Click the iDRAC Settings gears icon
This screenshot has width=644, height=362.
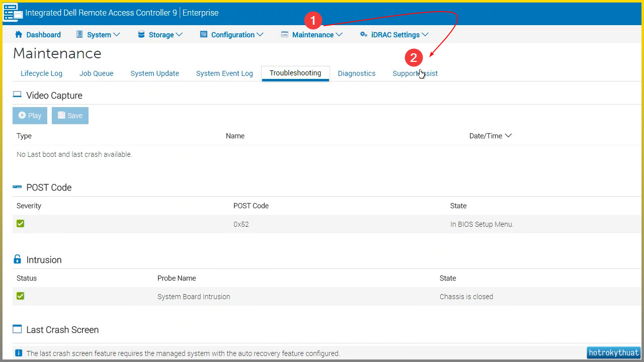364,35
